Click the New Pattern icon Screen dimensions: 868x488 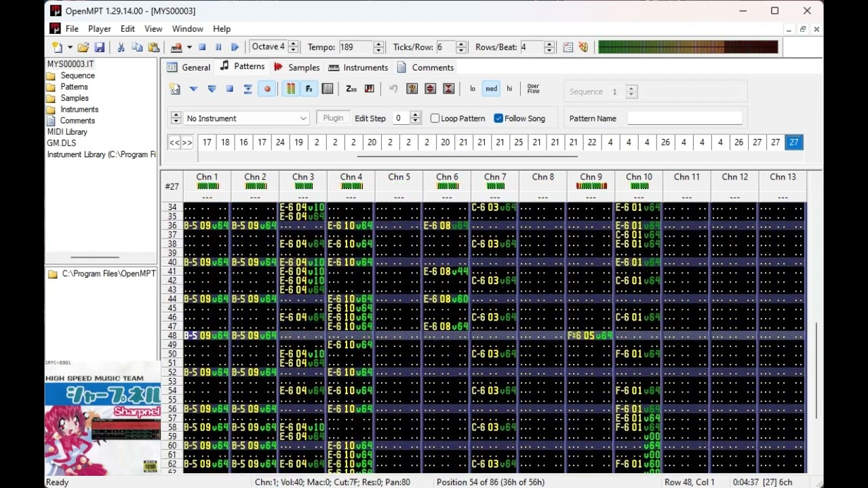[175, 89]
